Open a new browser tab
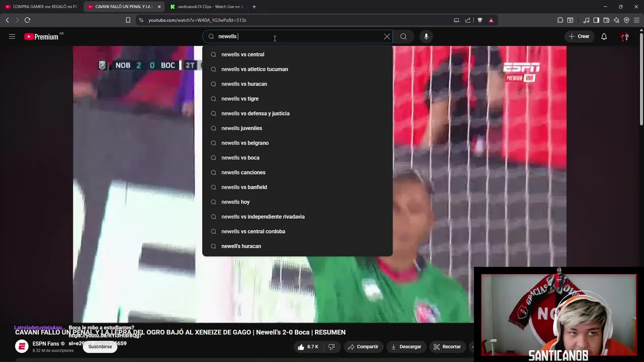Screen dimensions: 644x362 coord(254,7)
